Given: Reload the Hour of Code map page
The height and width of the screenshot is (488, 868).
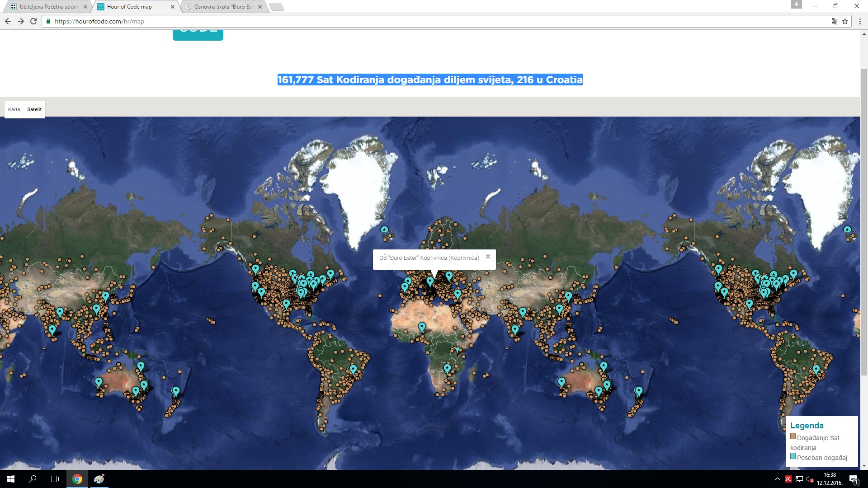Looking at the screenshot, I should [33, 21].
